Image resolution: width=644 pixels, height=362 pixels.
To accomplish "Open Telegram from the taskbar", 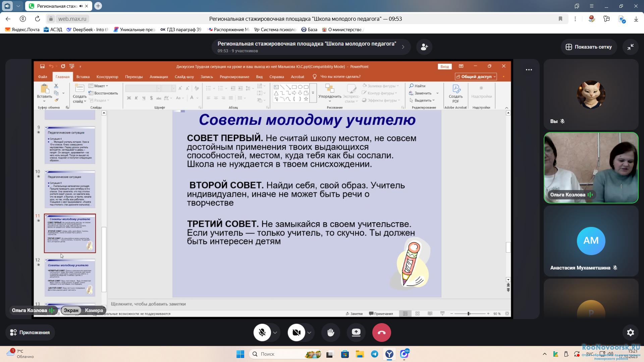I will [x=374, y=354].
